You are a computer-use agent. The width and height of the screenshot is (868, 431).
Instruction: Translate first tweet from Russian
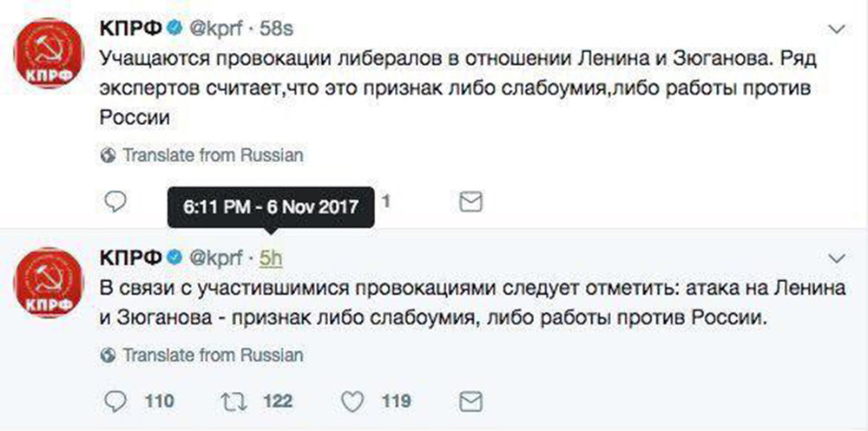click(x=213, y=155)
